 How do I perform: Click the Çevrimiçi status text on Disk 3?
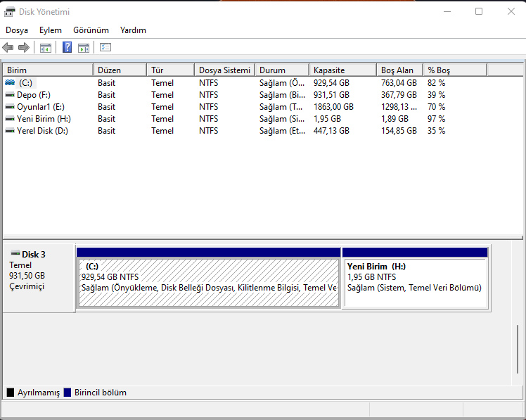click(x=27, y=286)
